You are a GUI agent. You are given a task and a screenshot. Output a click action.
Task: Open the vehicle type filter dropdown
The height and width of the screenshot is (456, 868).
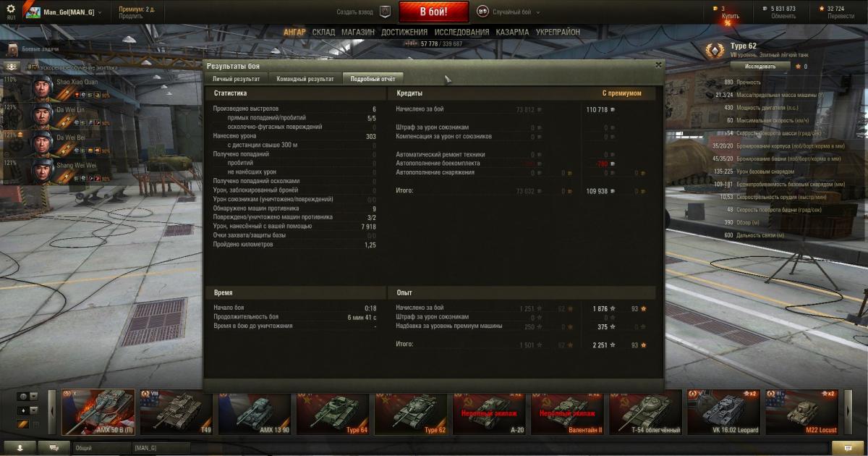click(x=27, y=410)
